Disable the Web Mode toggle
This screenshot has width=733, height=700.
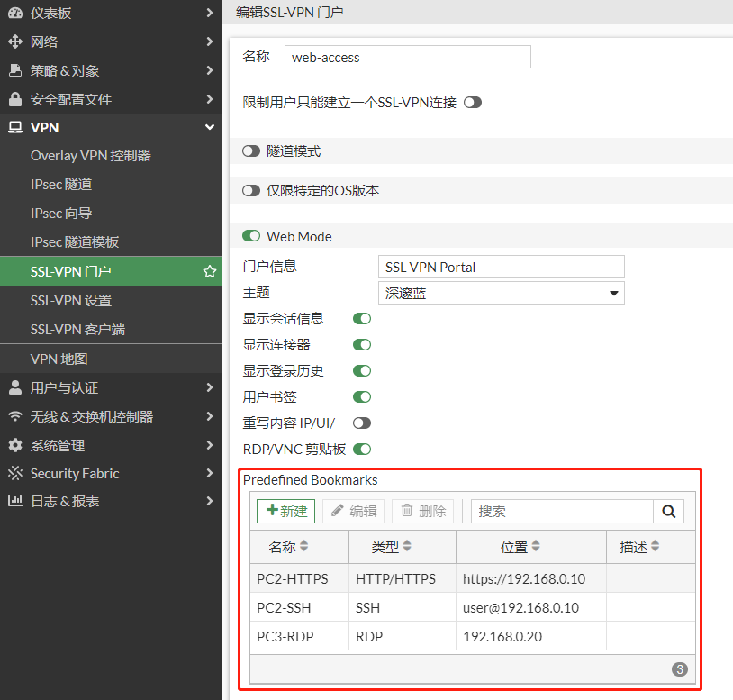pyautogui.click(x=251, y=236)
